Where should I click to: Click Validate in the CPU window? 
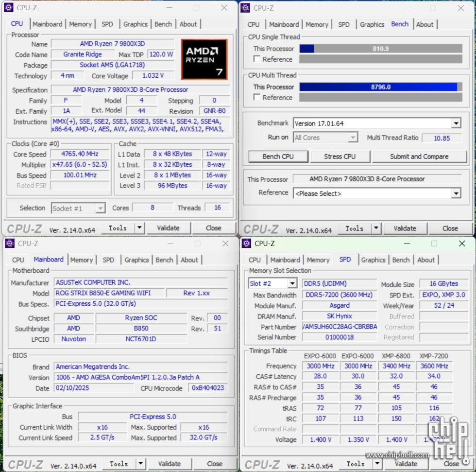pyautogui.click(x=168, y=228)
